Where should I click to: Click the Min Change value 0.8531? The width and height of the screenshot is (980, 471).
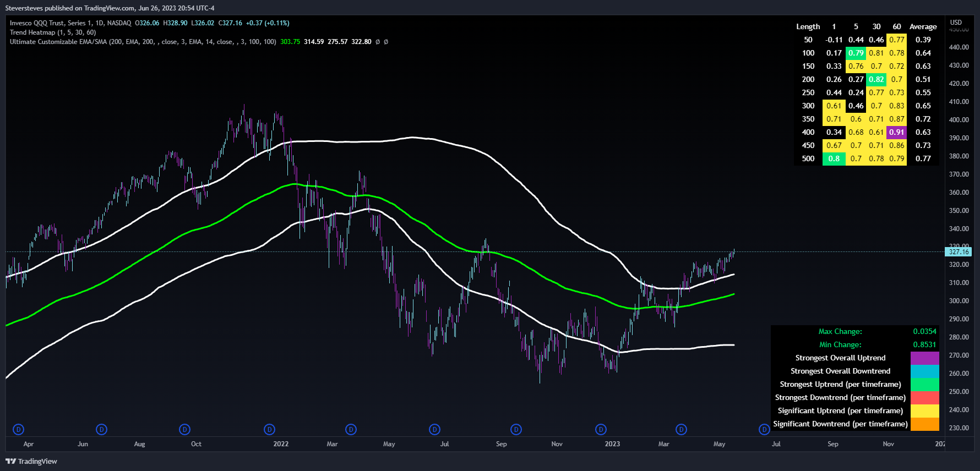924,344
